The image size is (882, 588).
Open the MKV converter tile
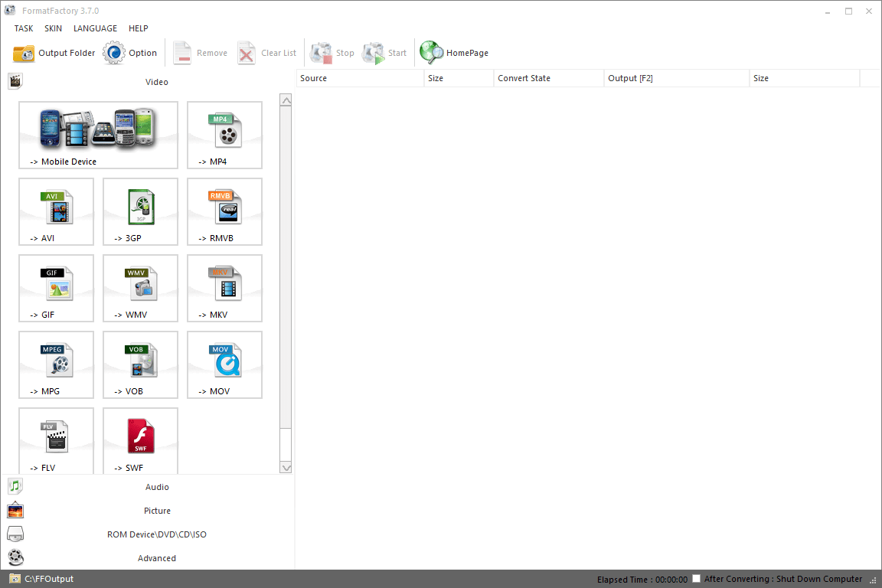pos(224,289)
